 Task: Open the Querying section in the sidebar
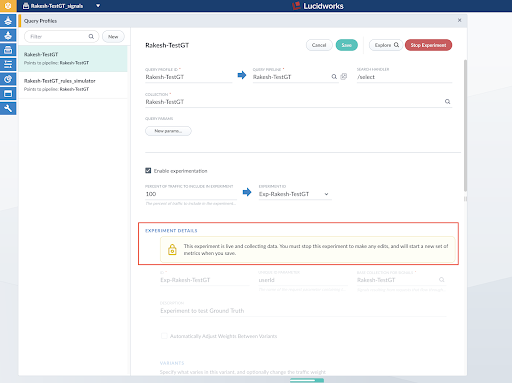8,35
